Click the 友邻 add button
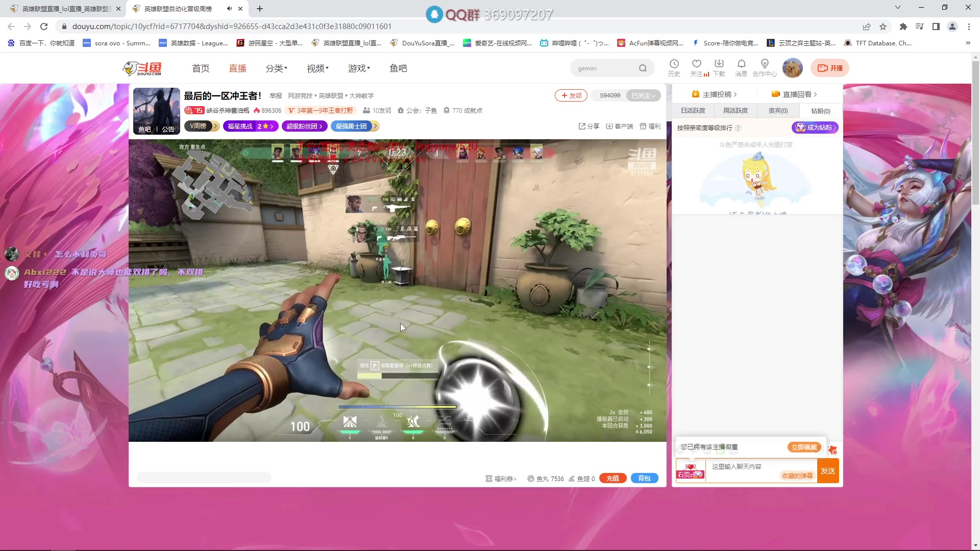980x551 pixels. pyautogui.click(x=571, y=95)
